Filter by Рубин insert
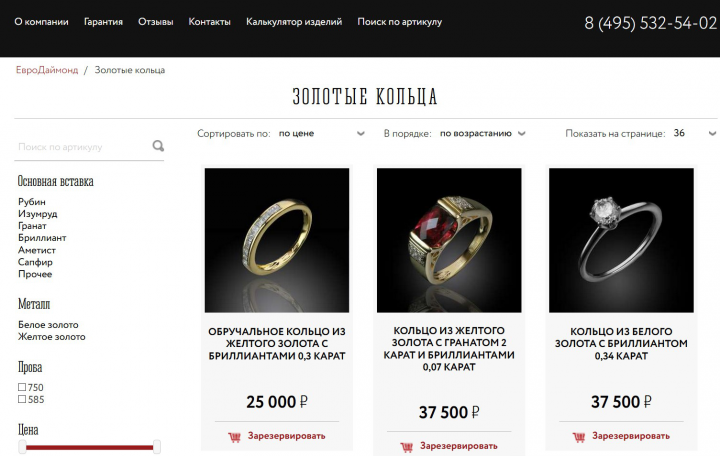The width and height of the screenshot is (720, 456). pyautogui.click(x=32, y=202)
